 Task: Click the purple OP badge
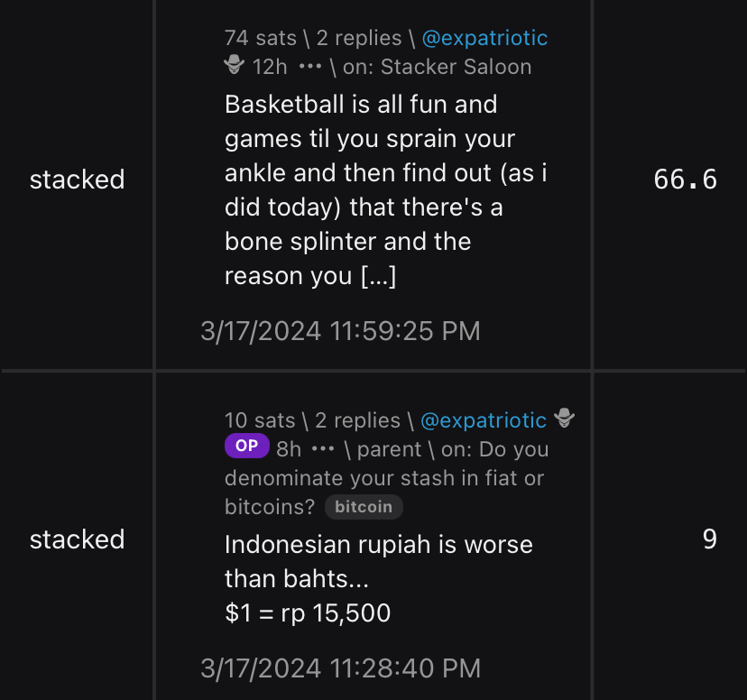coord(246,446)
